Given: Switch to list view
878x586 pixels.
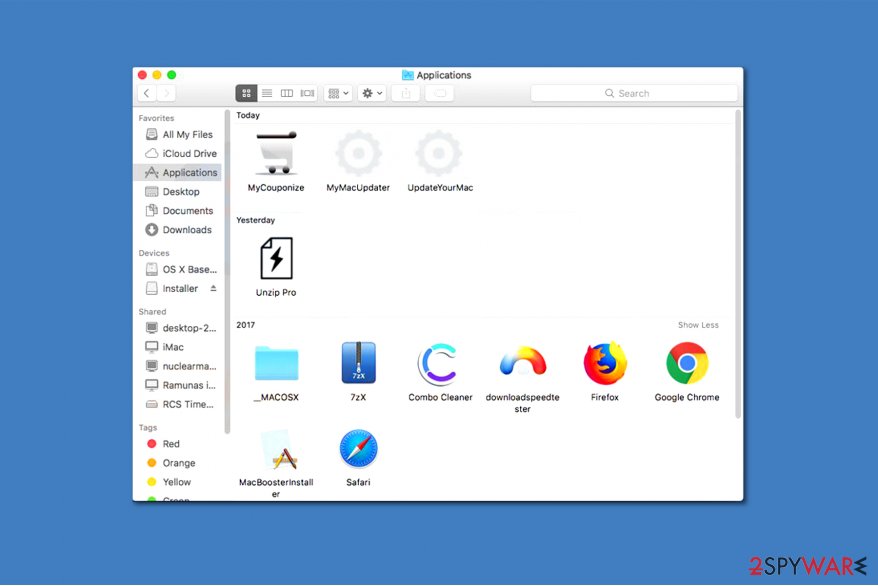Looking at the screenshot, I should point(267,93).
